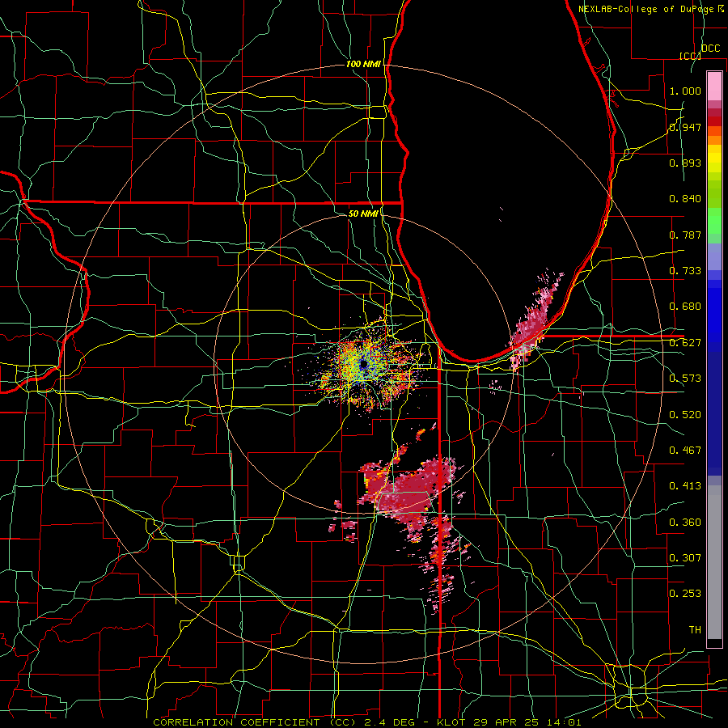
Task: Click the 0.840 scale value
Action: click(x=685, y=199)
